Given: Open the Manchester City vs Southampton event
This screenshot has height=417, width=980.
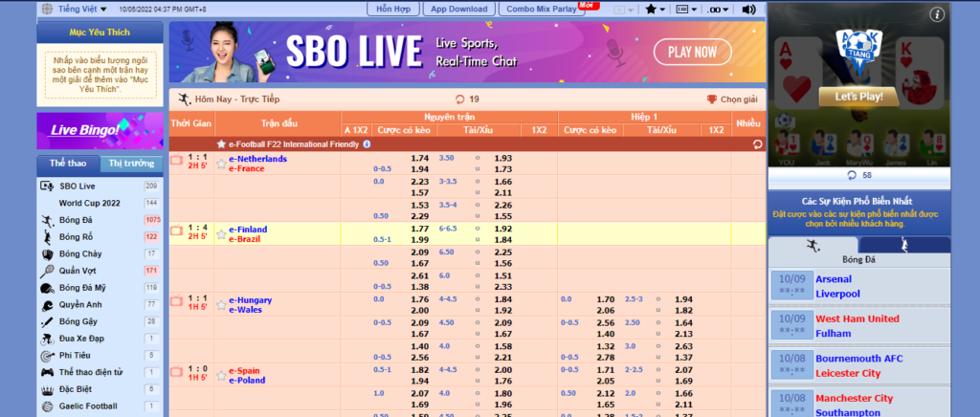Looking at the screenshot, I should click(x=859, y=404).
